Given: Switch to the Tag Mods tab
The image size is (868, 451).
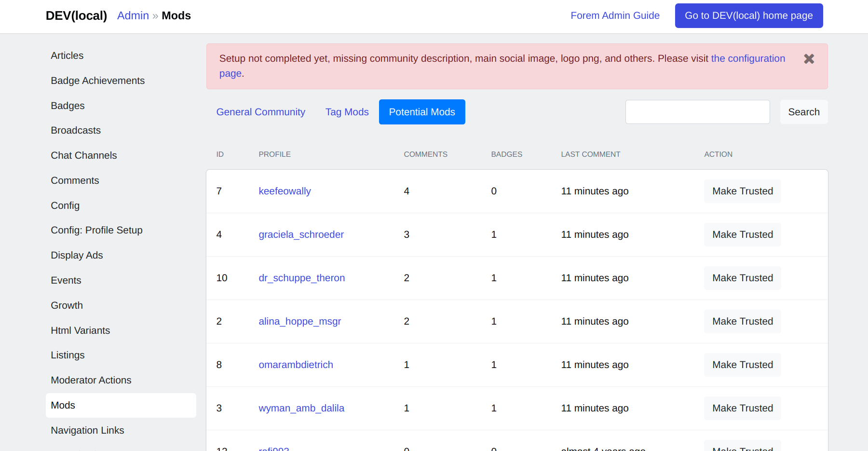Looking at the screenshot, I should tap(347, 111).
